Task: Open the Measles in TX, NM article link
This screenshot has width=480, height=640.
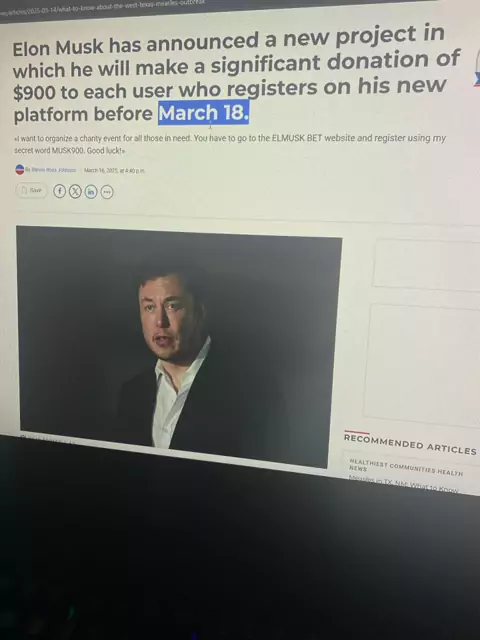Action: point(403,485)
